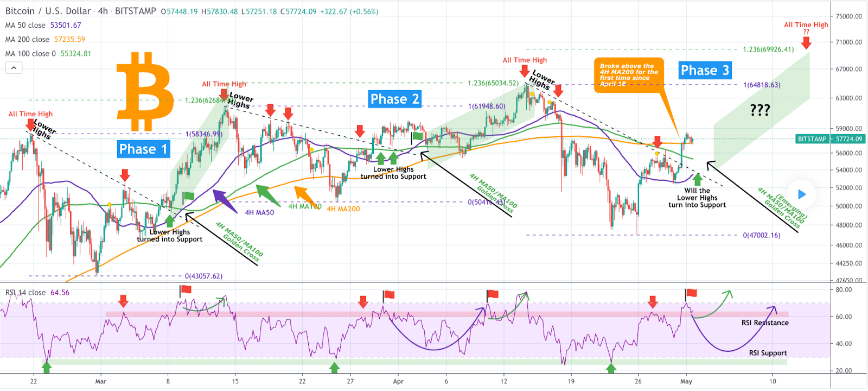868x391 pixels.
Task: Select the orange 'Broke above the 4H MA200' callout
Action: 629,74
